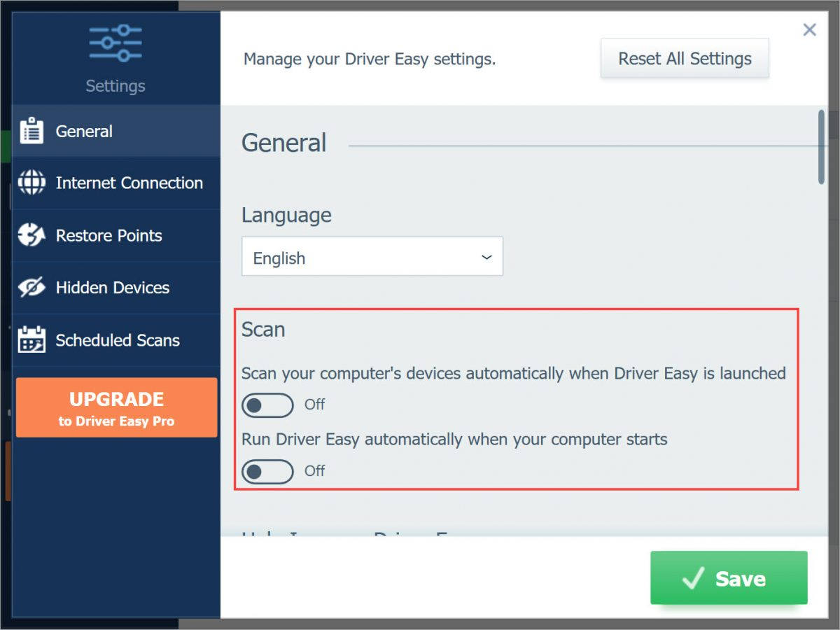Click the Scheduled Scans calendar icon
840x630 pixels.
tap(31, 340)
